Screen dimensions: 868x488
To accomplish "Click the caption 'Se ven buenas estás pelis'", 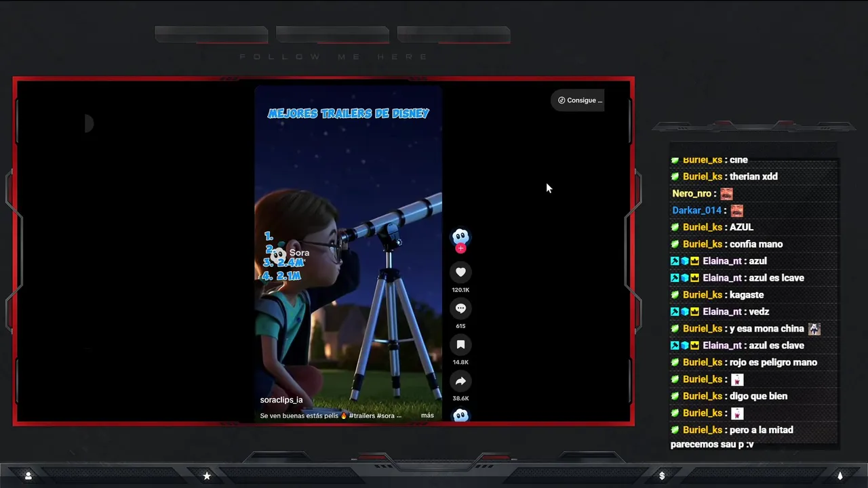I will point(299,415).
